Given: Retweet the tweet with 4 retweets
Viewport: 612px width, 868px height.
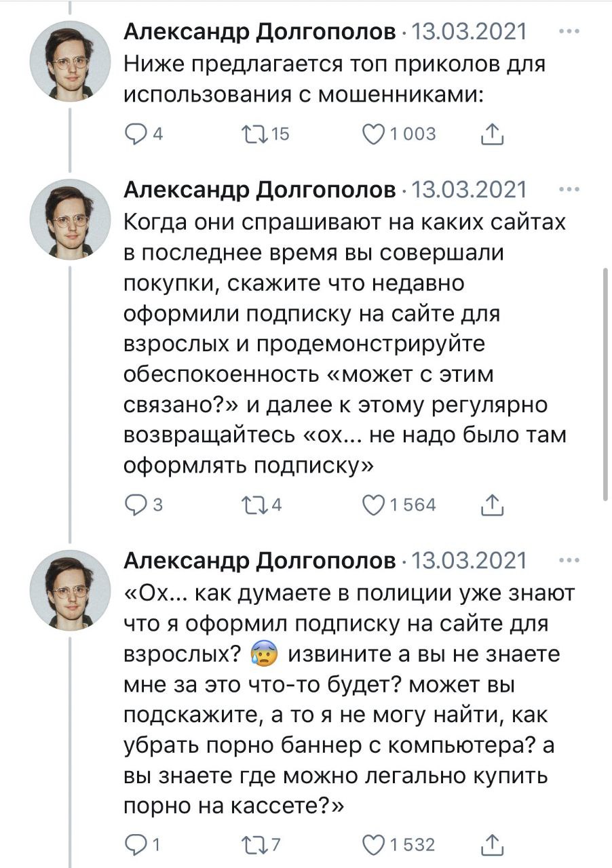Looking at the screenshot, I should (255, 505).
